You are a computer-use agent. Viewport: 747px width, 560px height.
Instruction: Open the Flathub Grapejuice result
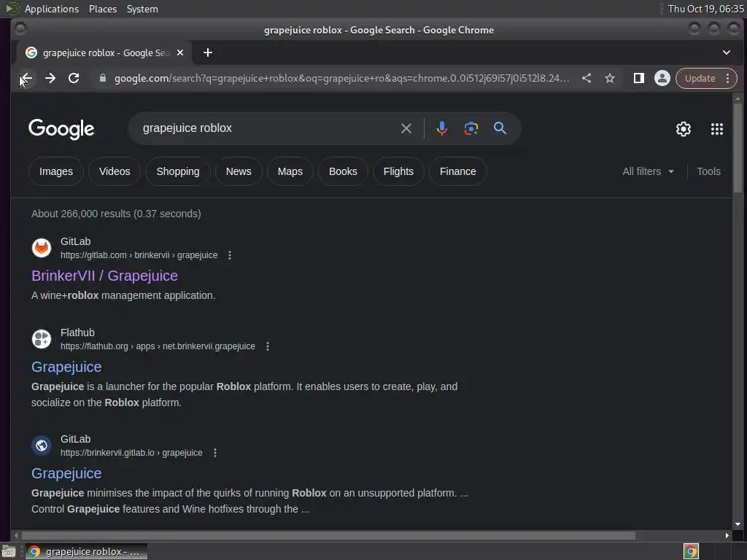66,367
